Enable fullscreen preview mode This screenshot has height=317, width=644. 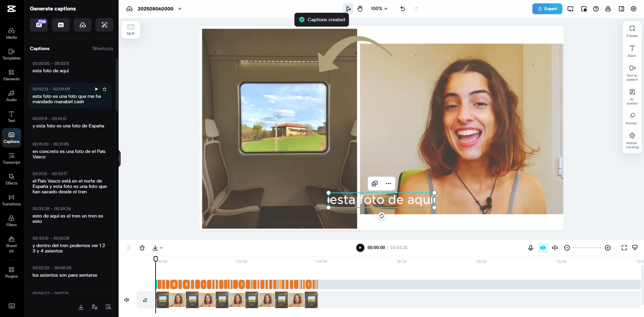point(624,248)
